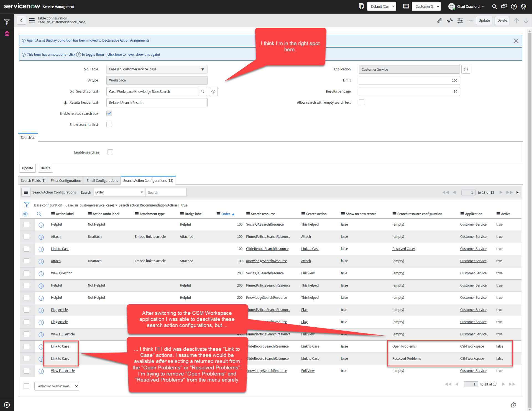Personalize list columns gear icon
Viewport: 532px width, 411px height.
click(25, 214)
